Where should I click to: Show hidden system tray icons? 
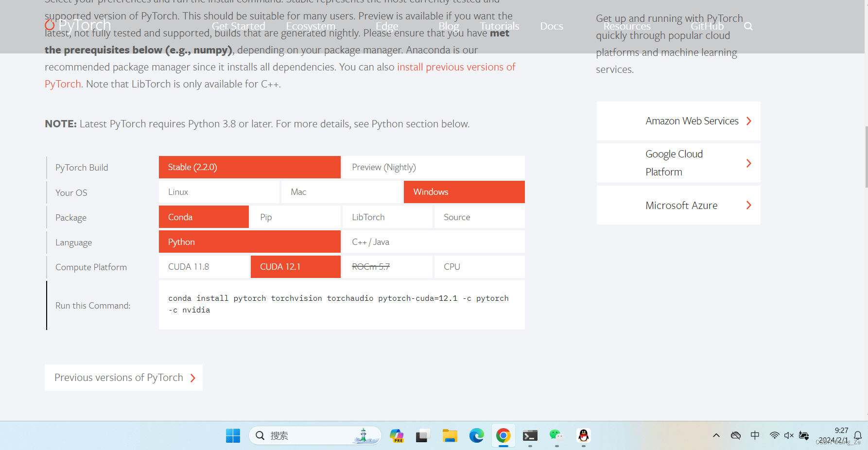pos(716,435)
